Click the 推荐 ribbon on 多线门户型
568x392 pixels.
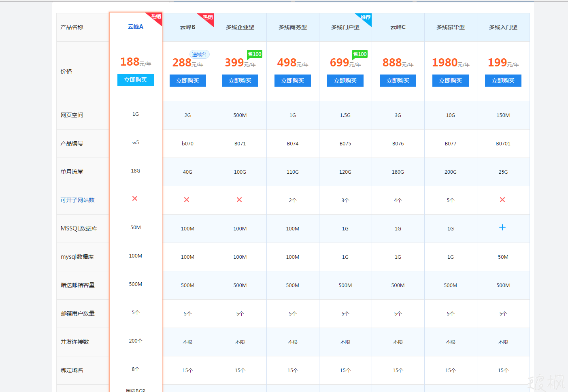coord(365,17)
